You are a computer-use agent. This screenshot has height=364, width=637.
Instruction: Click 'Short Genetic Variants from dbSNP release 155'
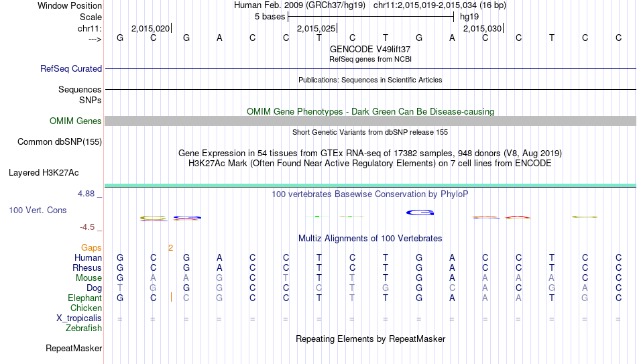point(370,133)
